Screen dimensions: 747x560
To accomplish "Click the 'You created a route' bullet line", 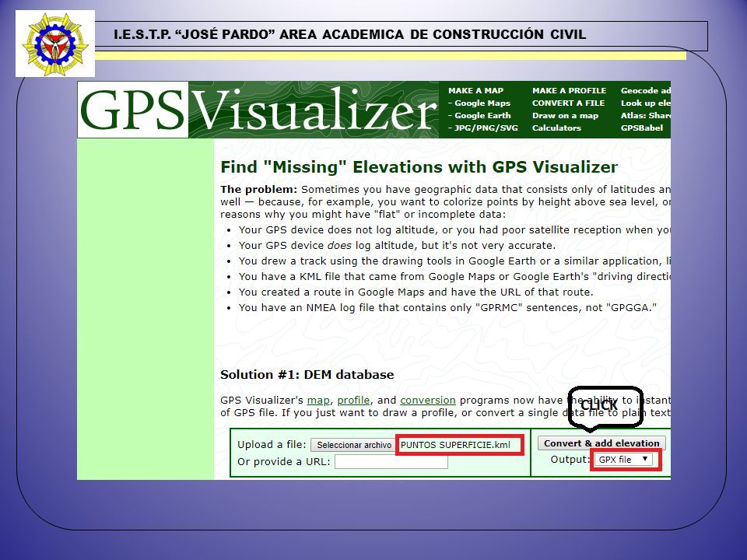I will [416, 292].
